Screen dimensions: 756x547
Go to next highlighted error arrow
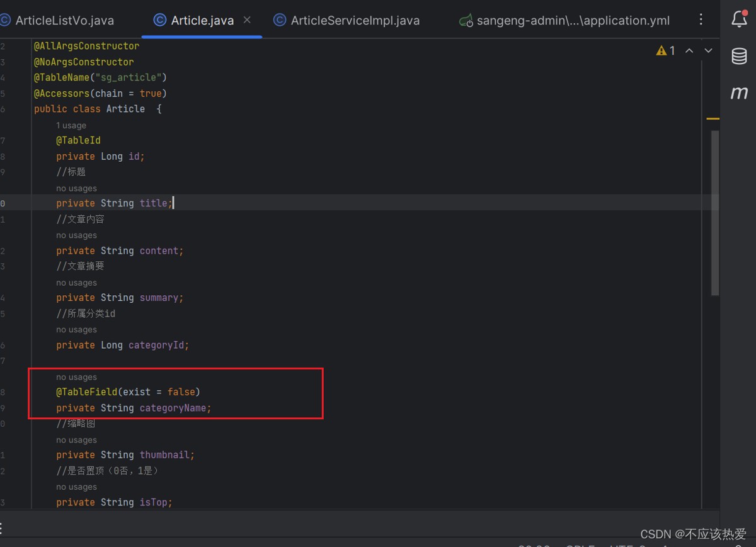click(708, 51)
